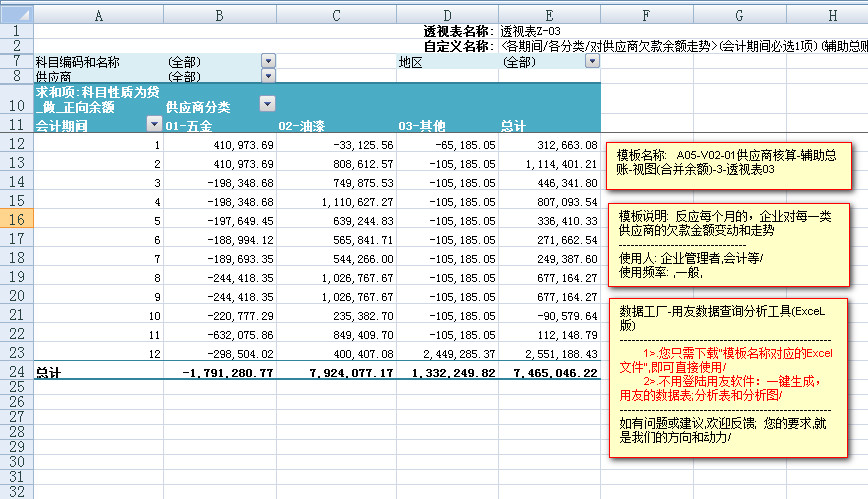Select column A header
Screen dimensions: 868x499
pyautogui.click(x=98, y=16)
